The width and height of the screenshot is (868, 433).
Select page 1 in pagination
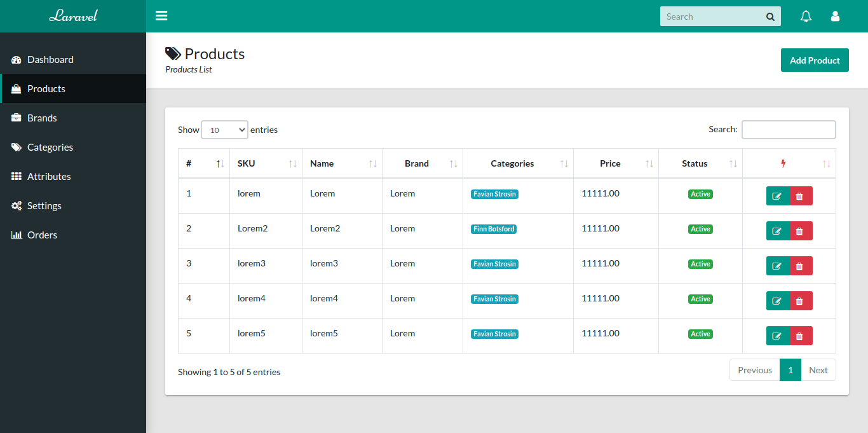coord(790,370)
